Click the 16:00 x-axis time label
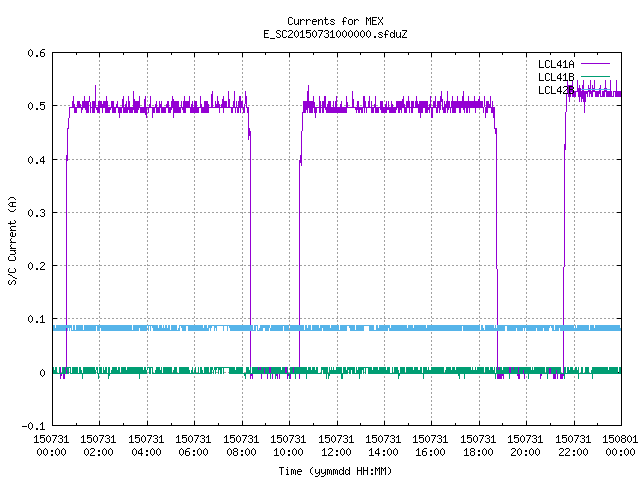 tap(430, 452)
